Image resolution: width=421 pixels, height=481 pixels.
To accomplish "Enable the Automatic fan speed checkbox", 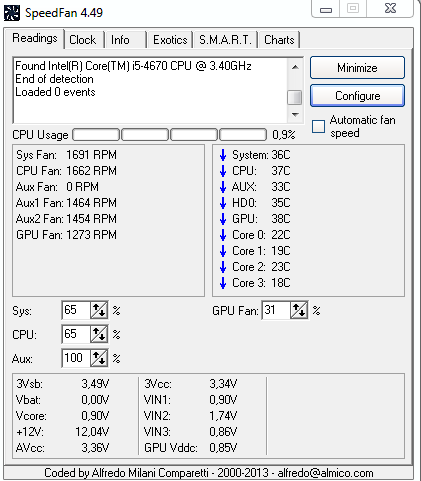I will pyautogui.click(x=318, y=127).
